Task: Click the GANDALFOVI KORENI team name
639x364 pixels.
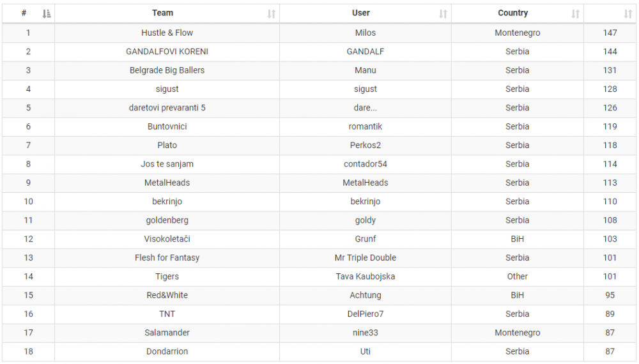Action: (x=167, y=52)
